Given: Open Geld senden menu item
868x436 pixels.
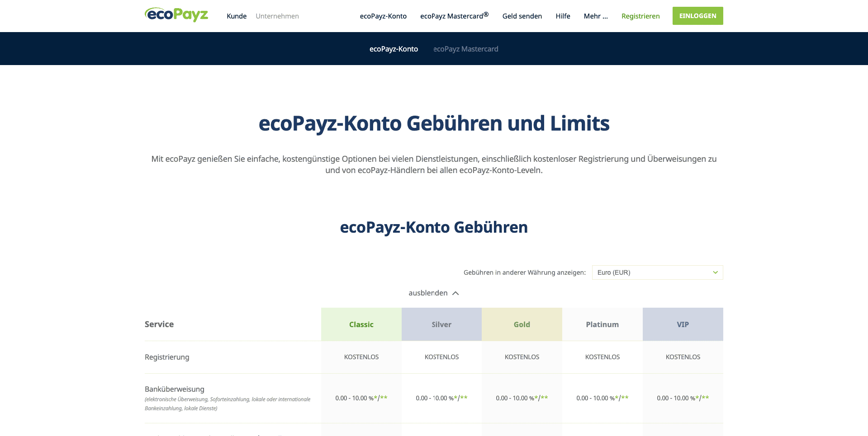Looking at the screenshot, I should pyautogui.click(x=522, y=16).
